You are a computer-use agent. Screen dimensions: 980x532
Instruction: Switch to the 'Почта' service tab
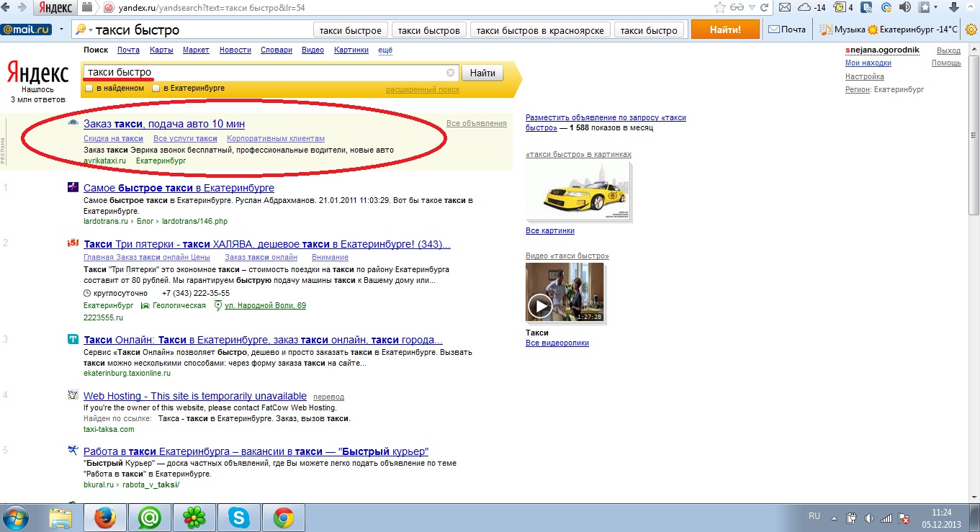[128, 50]
